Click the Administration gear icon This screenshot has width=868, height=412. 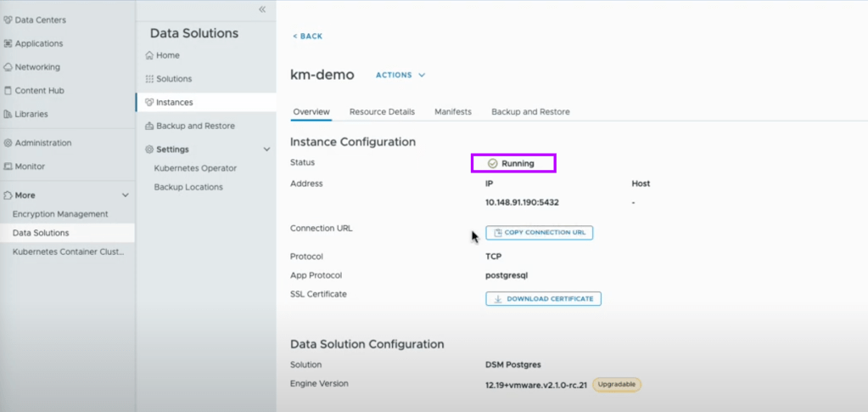point(8,143)
